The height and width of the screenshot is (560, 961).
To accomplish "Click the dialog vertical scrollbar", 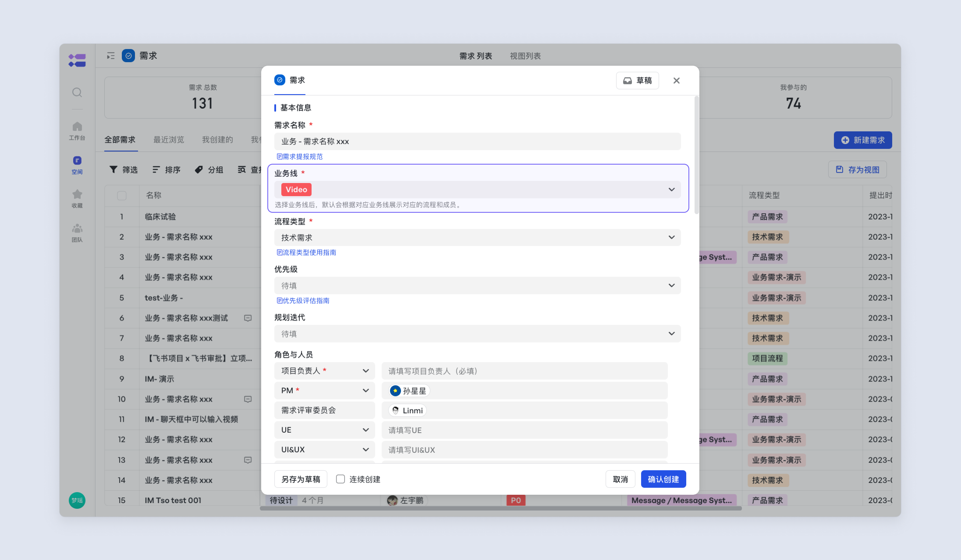I will click(x=696, y=155).
